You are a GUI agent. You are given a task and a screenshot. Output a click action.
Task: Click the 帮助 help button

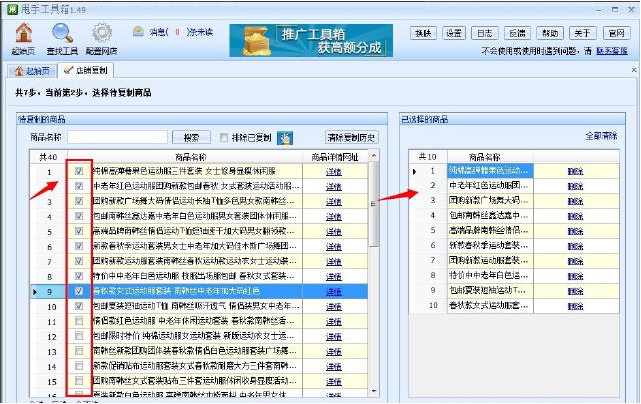point(550,33)
